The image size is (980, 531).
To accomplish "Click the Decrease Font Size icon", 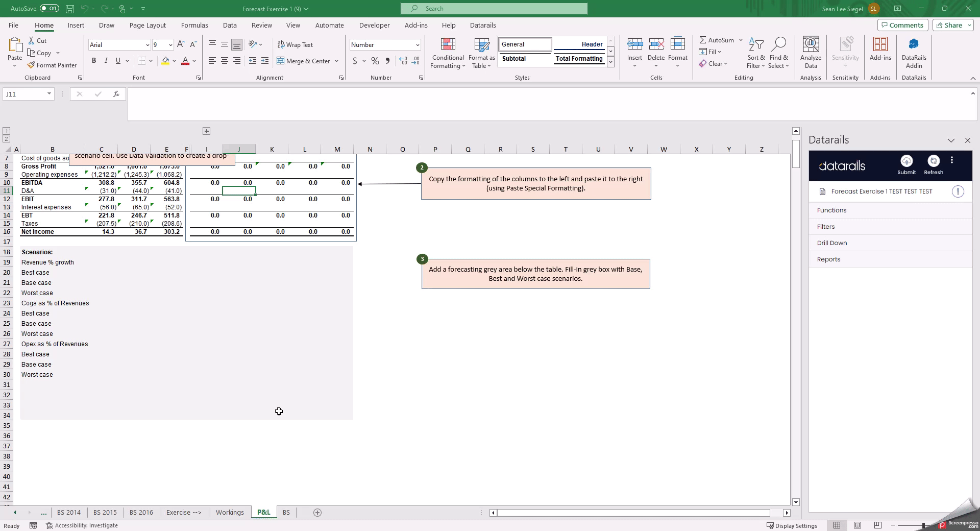I will point(193,44).
